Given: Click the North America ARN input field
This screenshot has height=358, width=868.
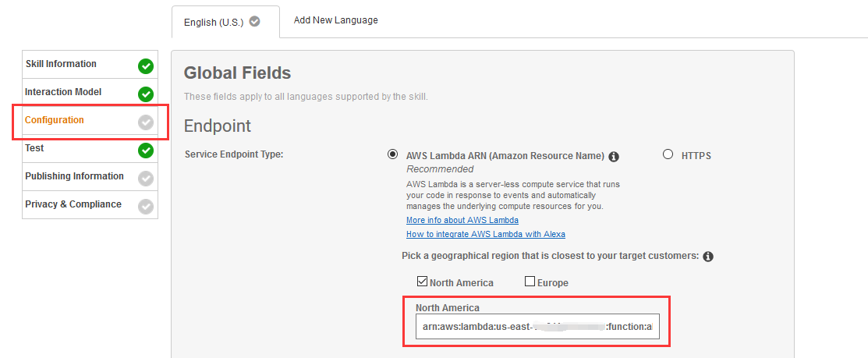Looking at the screenshot, I should pyautogui.click(x=537, y=328).
